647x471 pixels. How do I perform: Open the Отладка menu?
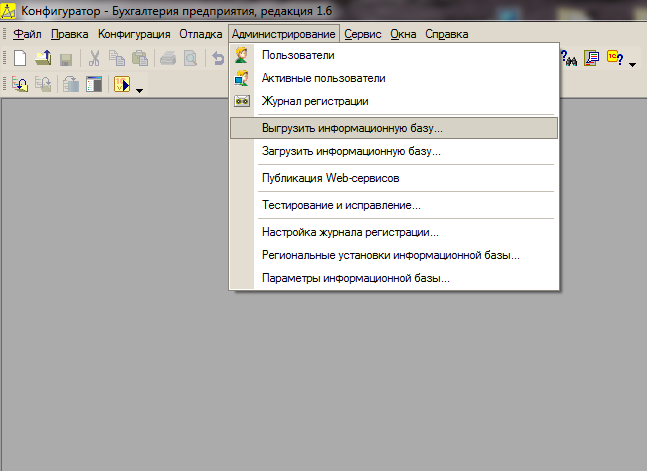point(201,34)
